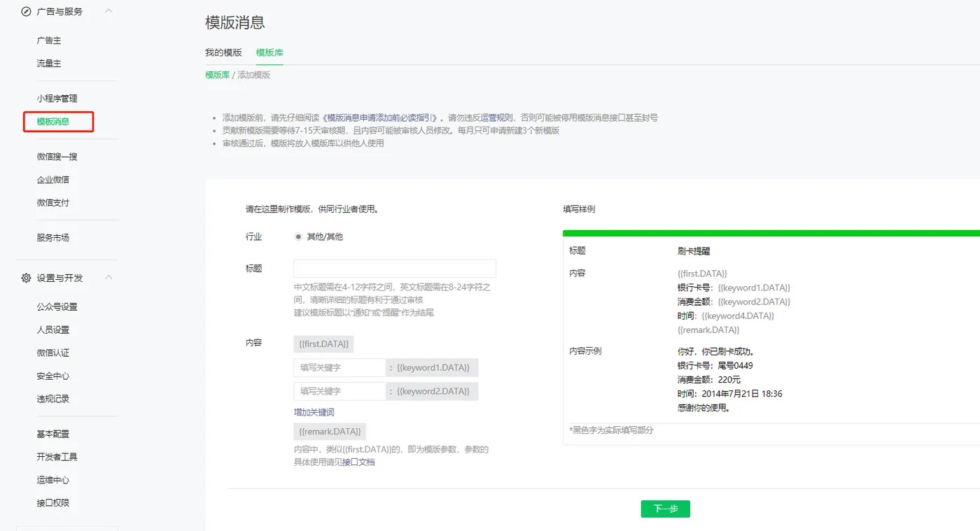Viewport: 980px width, 531px height.
Task: Open 人员设置 in the sidebar
Action: (x=53, y=330)
